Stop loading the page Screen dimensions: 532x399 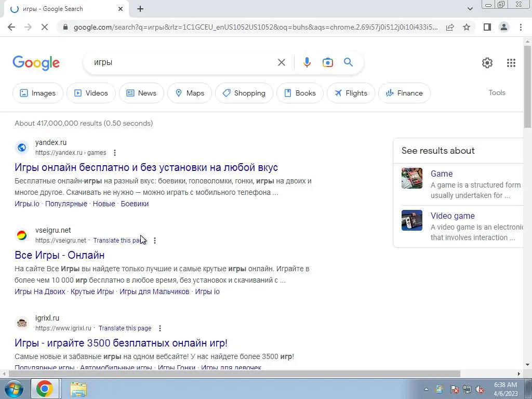[45, 27]
